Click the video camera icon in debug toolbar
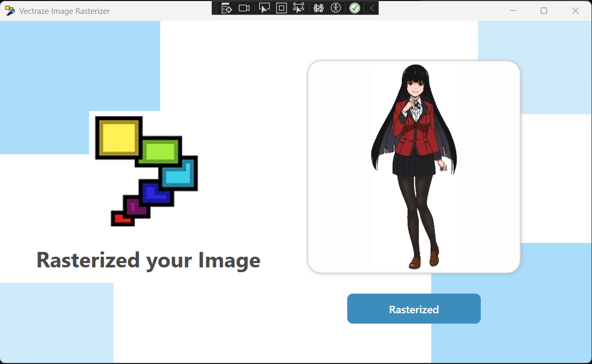The height and width of the screenshot is (364, 592). click(244, 8)
